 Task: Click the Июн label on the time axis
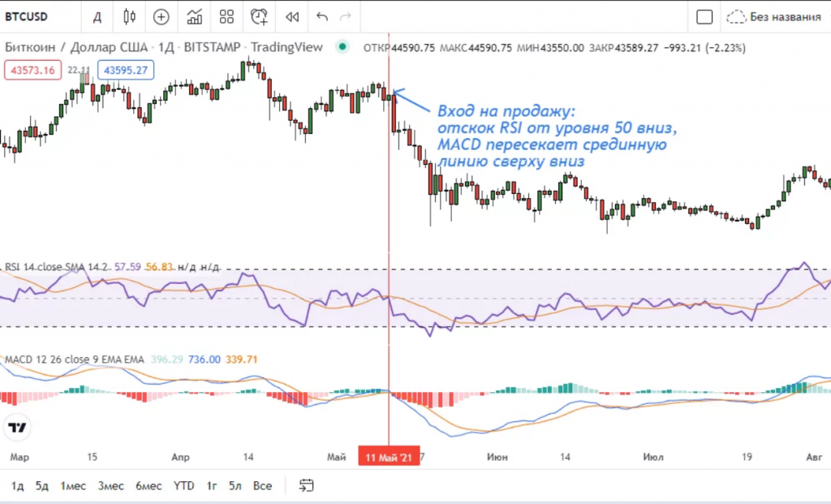(x=497, y=457)
